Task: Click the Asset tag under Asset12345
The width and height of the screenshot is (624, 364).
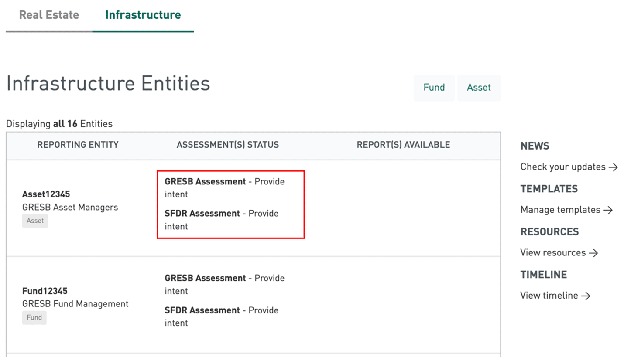Action: [35, 221]
